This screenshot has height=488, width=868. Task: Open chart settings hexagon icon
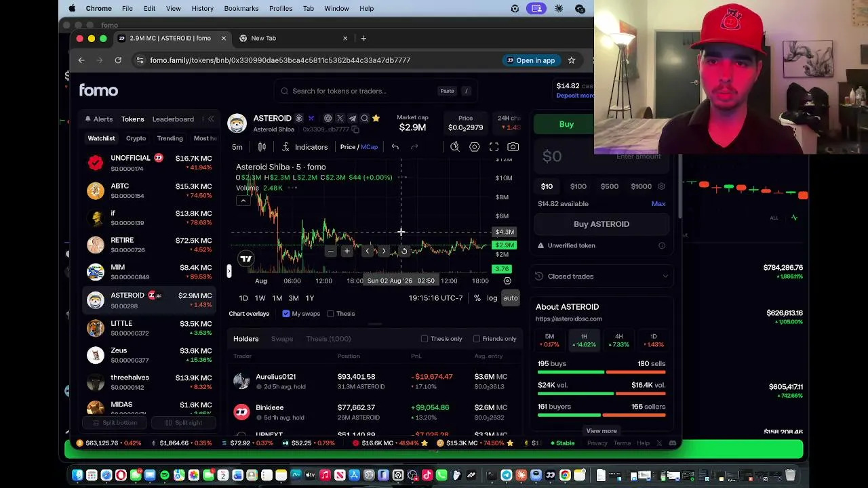475,147
